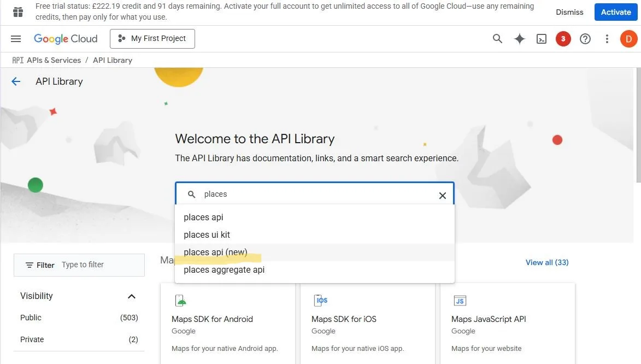Activate Cloud Shell terminal icon
This screenshot has height=364, width=641.
(542, 39)
